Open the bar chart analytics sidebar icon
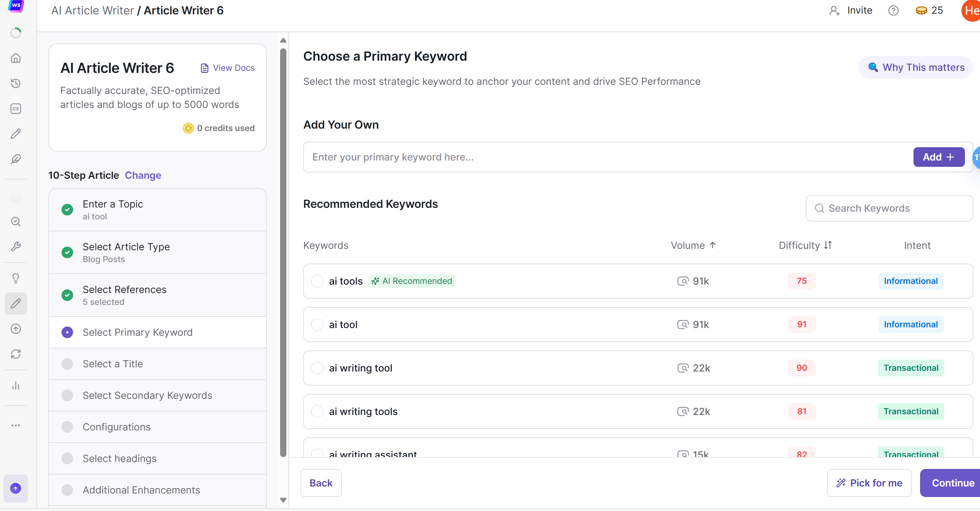 pos(16,386)
